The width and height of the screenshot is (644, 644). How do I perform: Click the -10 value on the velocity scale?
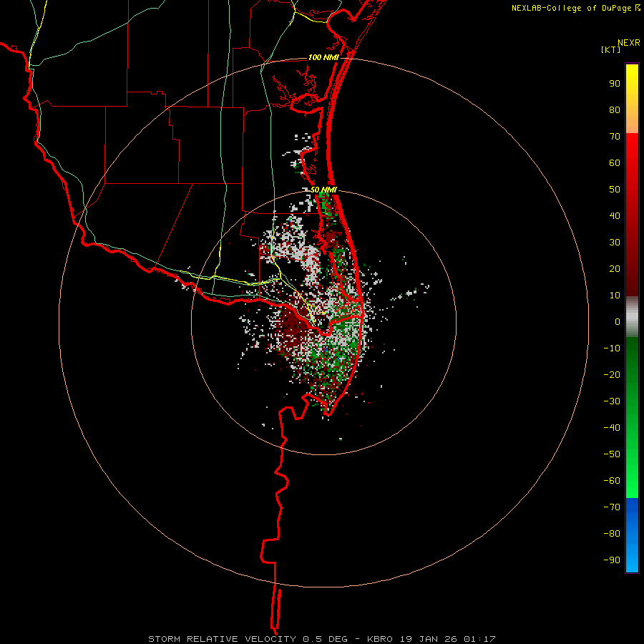tap(612, 348)
